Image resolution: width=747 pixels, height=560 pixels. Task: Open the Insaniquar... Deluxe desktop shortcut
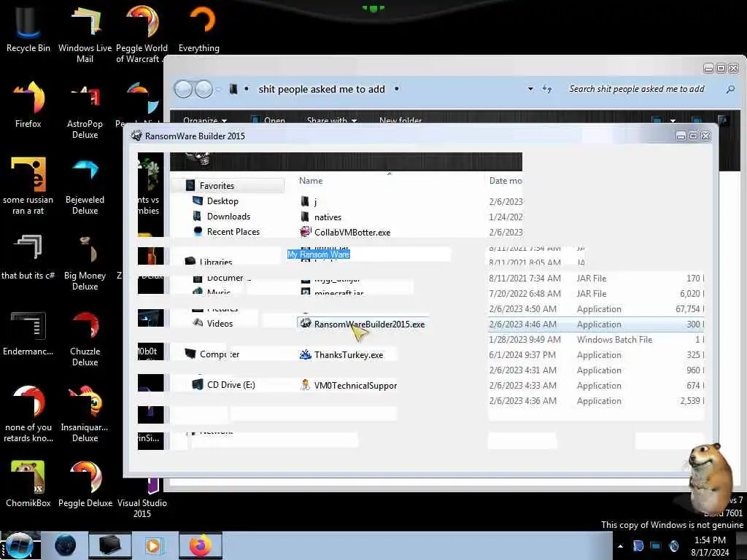pos(85,413)
